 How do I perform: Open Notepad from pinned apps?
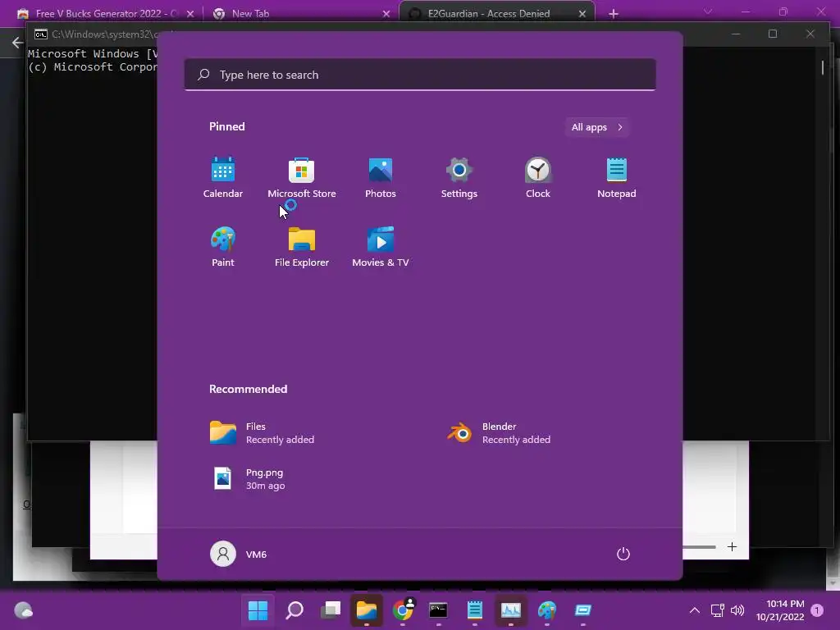click(x=617, y=178)
